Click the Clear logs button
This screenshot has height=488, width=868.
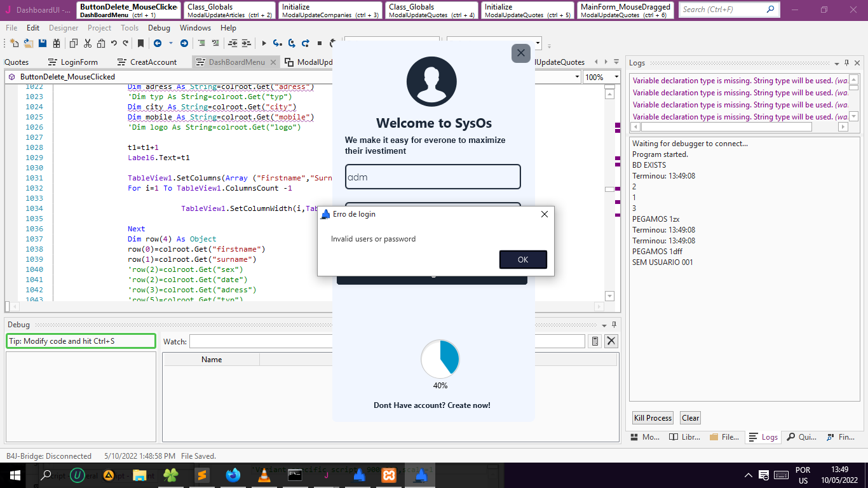point(690,417)
